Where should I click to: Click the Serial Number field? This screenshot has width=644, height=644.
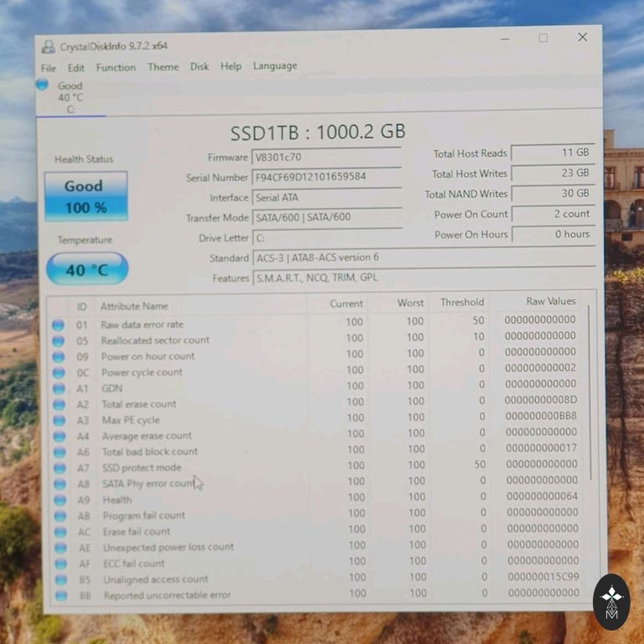(x=327, y=177)
